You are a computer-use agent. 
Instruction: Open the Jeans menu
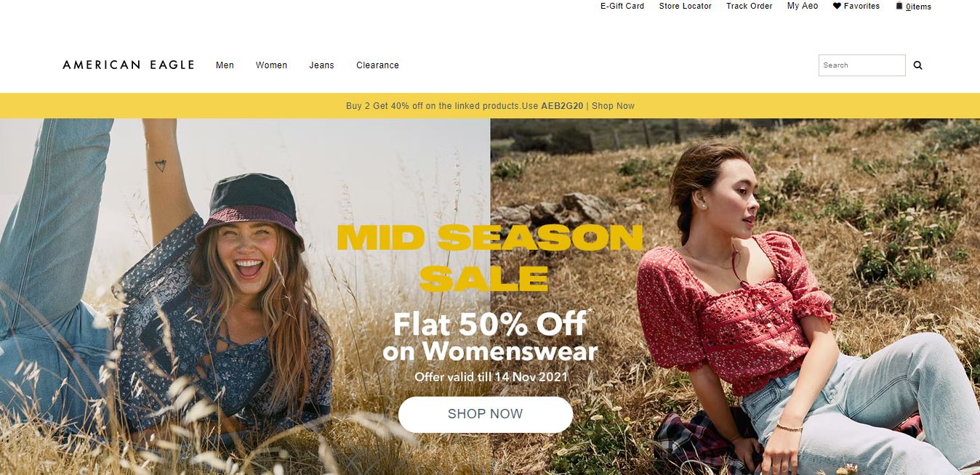[321, 65]
